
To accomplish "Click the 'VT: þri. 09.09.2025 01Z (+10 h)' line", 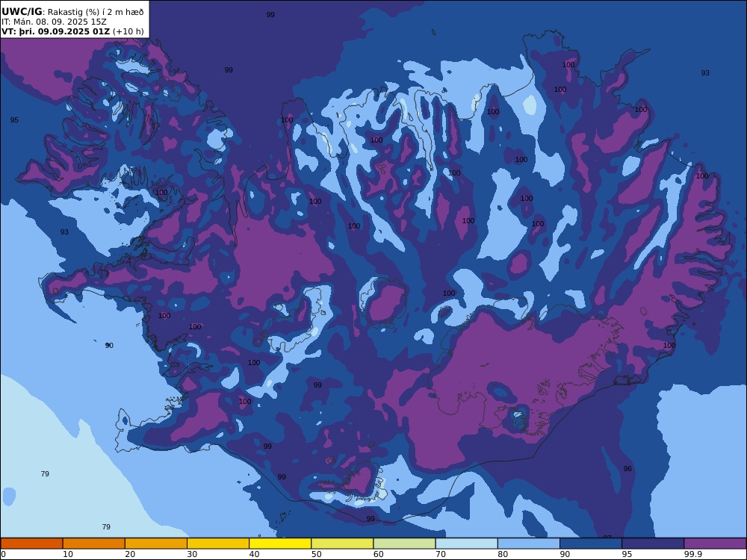I will (72, 31).
